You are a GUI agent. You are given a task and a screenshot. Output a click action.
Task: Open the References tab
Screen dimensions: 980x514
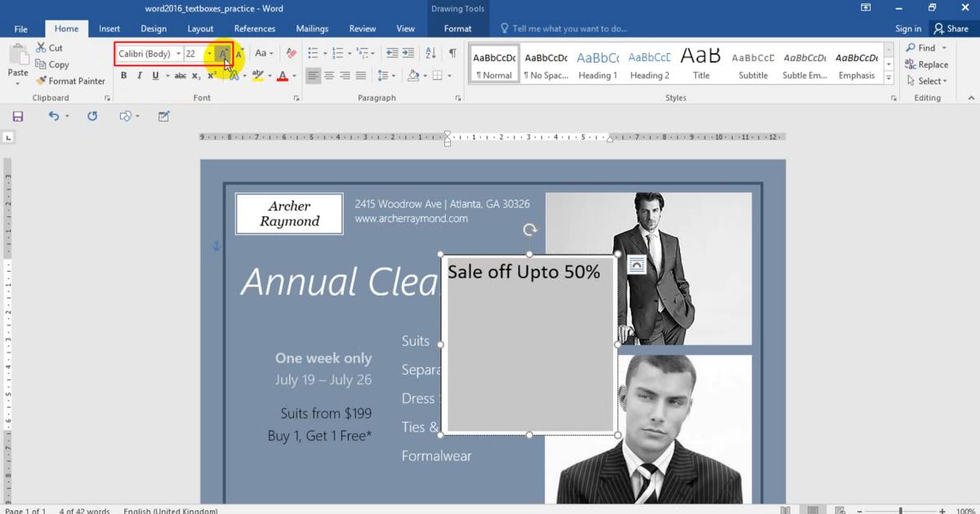click(255, 29)
